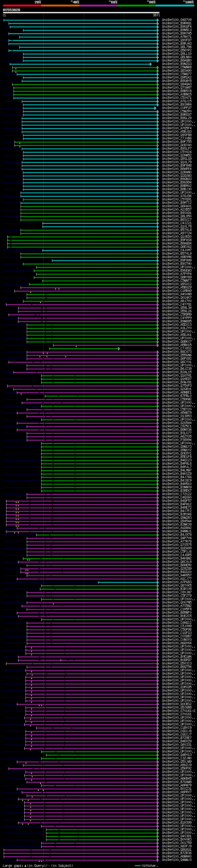This screenshot has height=868, width=197.
Task: Open hit UniRef100_C4QX60
Action: click(x=177, y=497)
